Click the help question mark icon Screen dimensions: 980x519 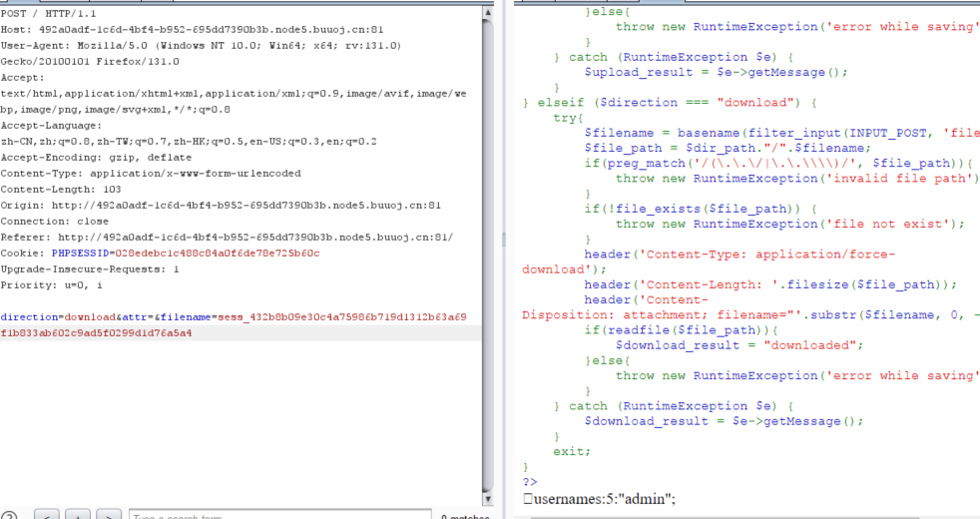pyautogui.click(x=10, y=515)
